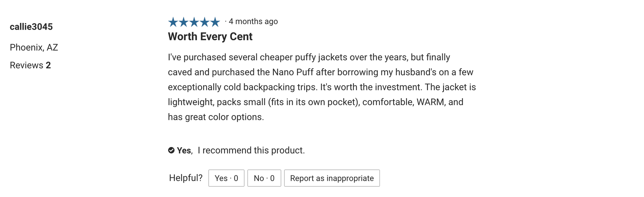644x197 pixels.
Task: Expand the 'Reviews 2' reviewer history
Action: point(30,65)
